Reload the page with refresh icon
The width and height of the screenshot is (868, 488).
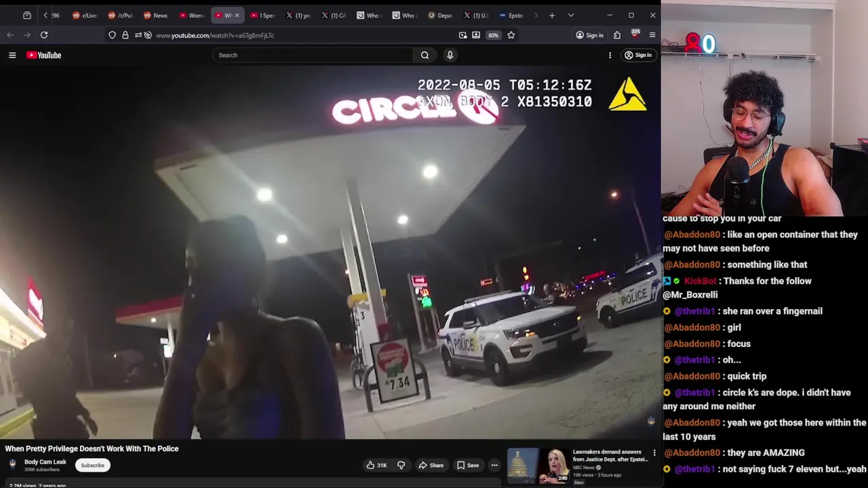click(44, 35)
